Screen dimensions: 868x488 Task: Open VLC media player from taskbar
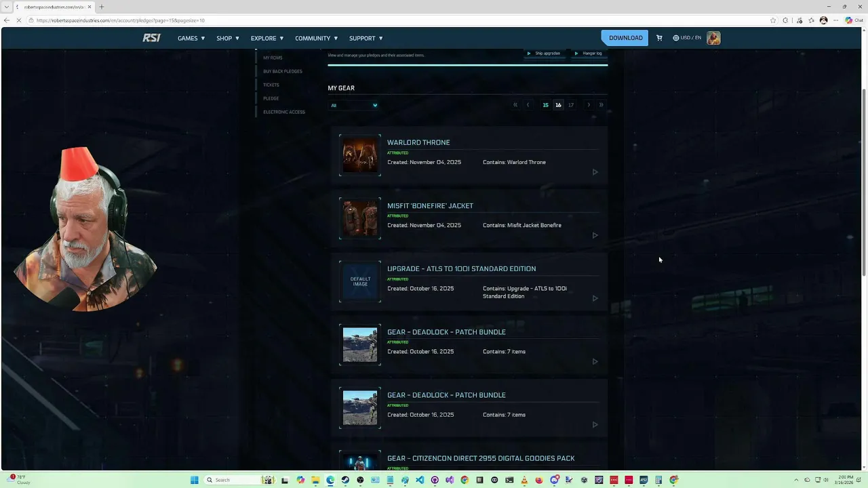point(524,480)
